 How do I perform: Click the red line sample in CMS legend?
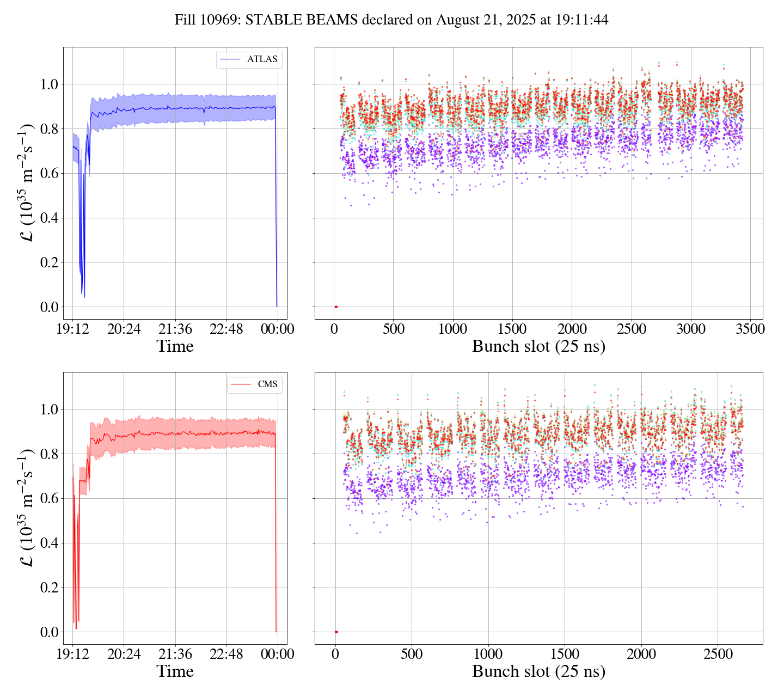pyautogui.click(x=241, y=384)
